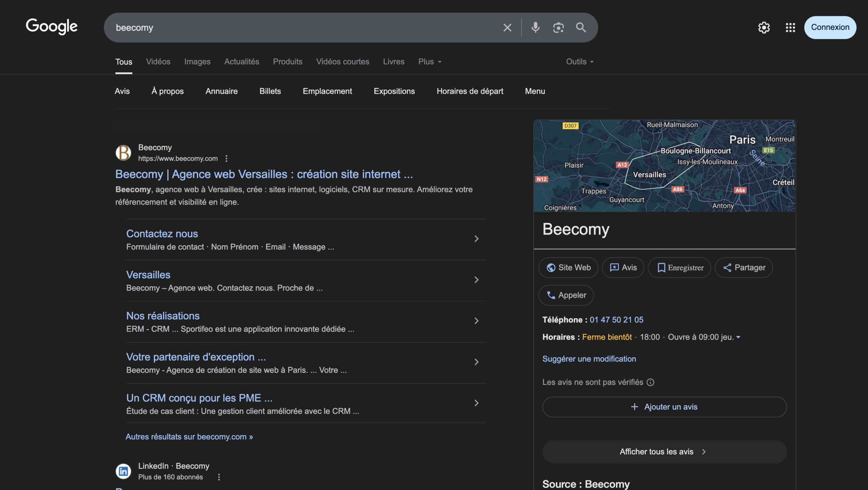Clear the search query with the X icon
The width and height of the screenshot is (868, 490).
tap(507, 27)
